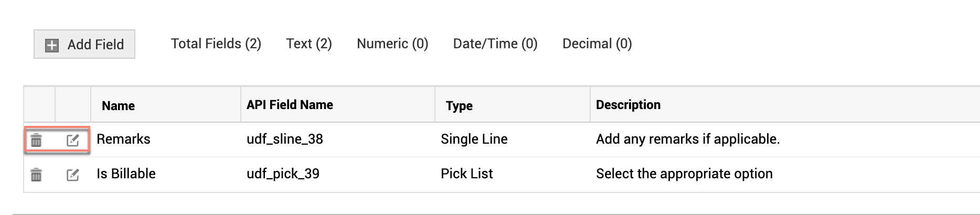Delete the Is Billable field
The image size is (980, 215).
pyautogui.click(x=36, y=175)
